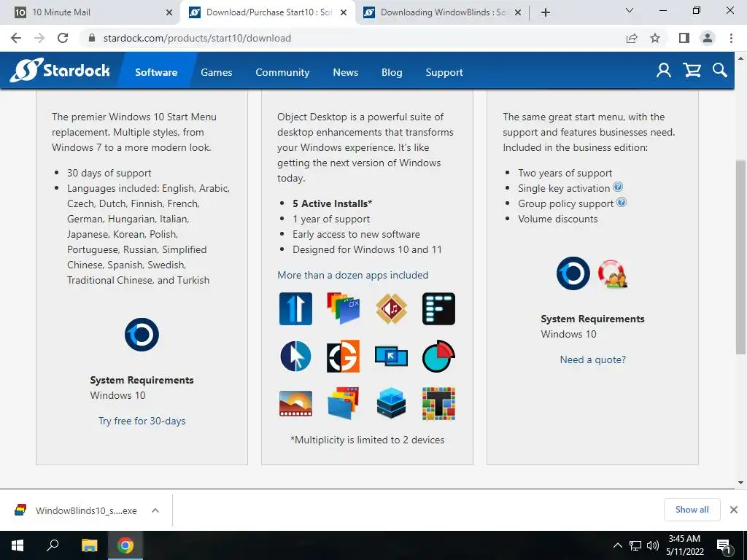Open the Chrome three-dot menu
The image size is (747, 560).
click(x=731, y=38)
